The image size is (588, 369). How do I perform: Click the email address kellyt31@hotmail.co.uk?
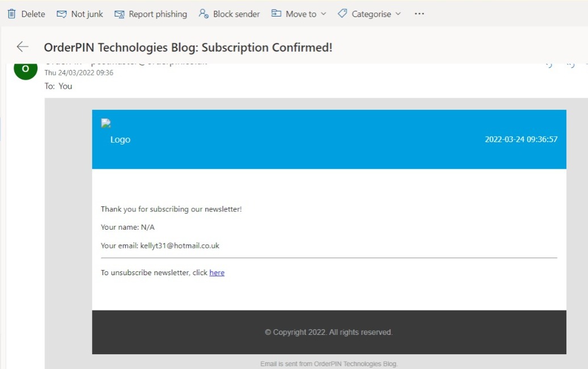pyautogui.click(x=180, y=246)
